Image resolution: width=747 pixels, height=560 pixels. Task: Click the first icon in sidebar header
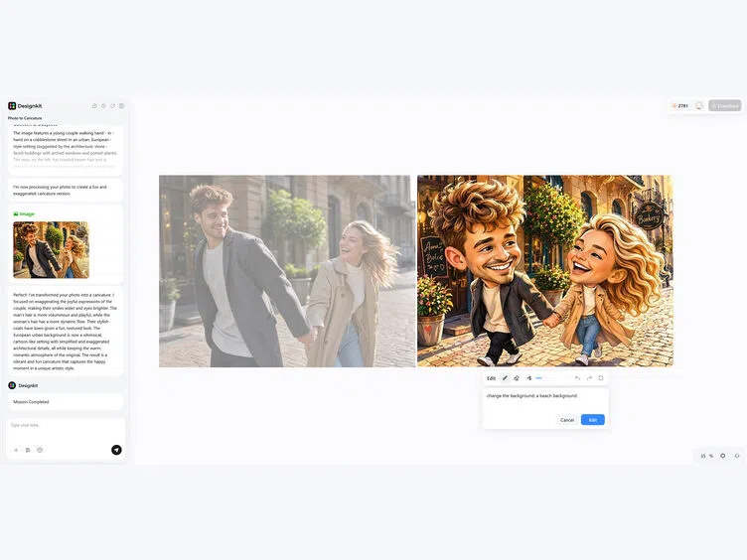(x=94, y=105)
